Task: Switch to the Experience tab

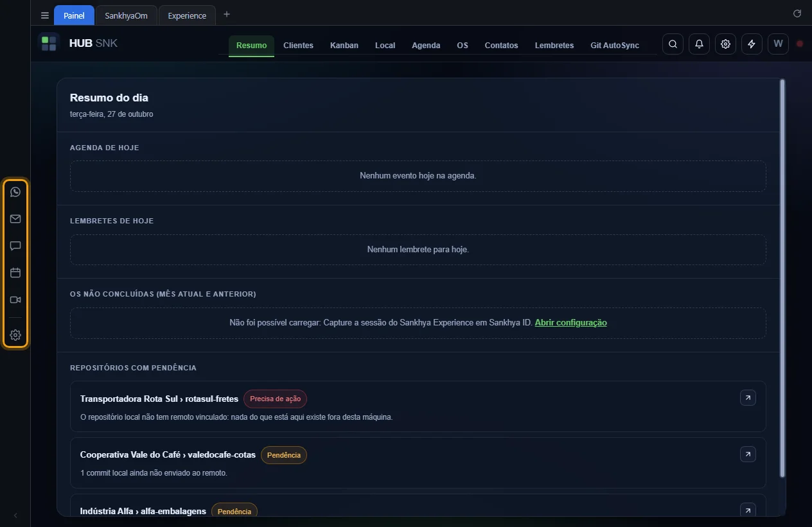Action: 187,15
